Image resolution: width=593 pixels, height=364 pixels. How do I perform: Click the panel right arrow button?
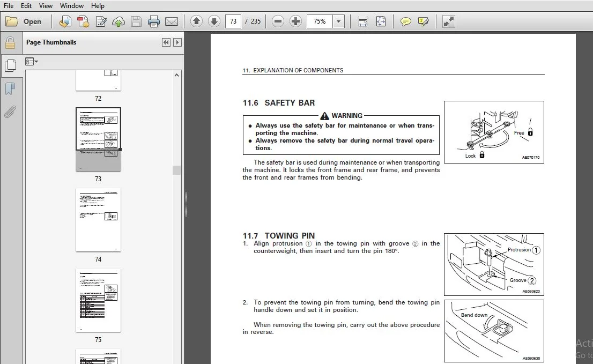(x=177, y=42)
